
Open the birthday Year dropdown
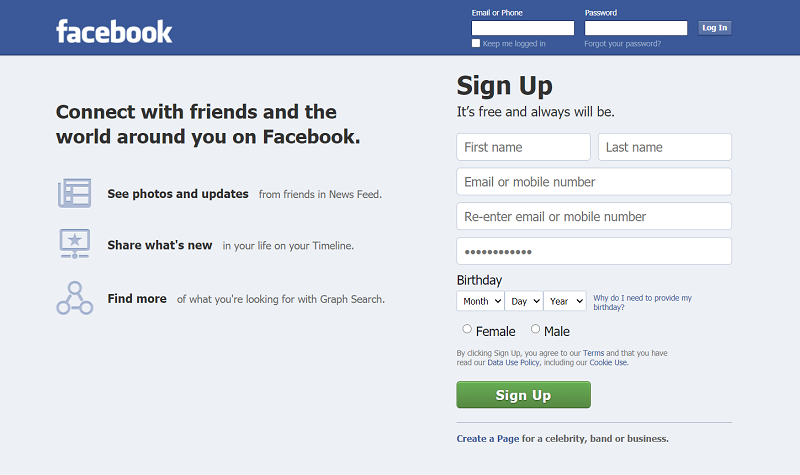click(565, 301)
